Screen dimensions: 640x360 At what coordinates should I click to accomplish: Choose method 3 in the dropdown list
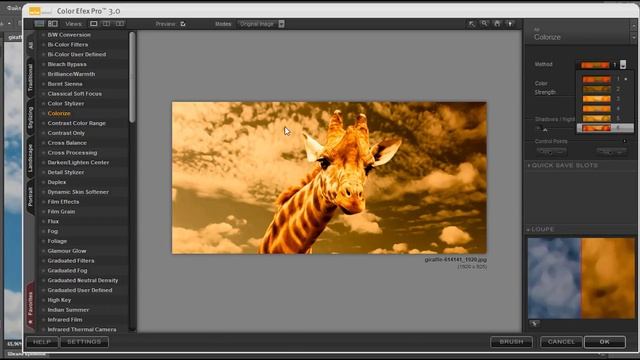(x=605, y=99)
